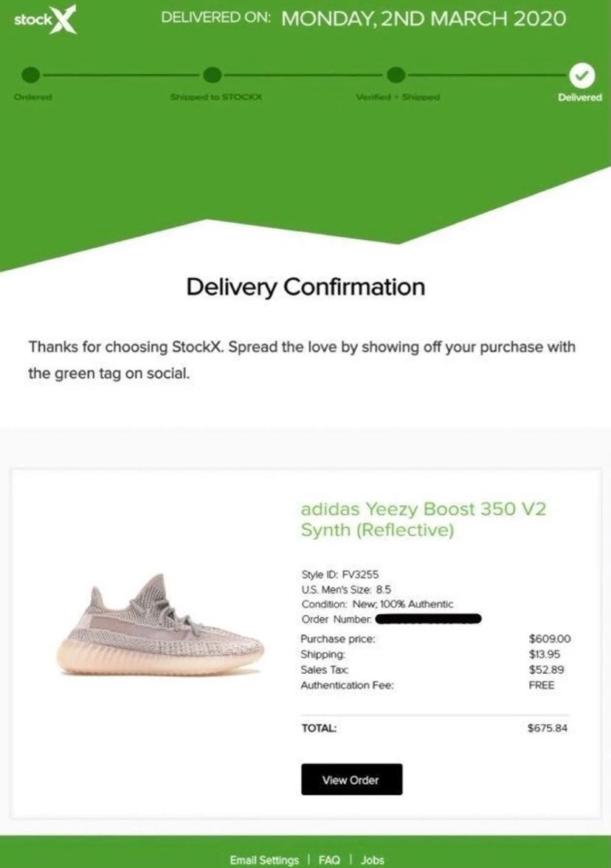Click the Shipped to StockX label
Screen dimensions: 611x868
tap(215, 97)
